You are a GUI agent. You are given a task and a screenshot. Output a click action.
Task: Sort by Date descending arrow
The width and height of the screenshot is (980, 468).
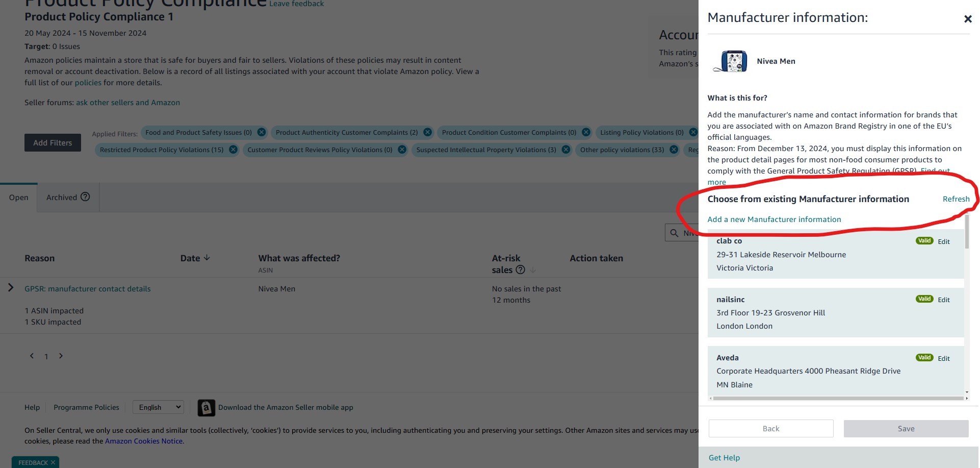tap(207, 258)
